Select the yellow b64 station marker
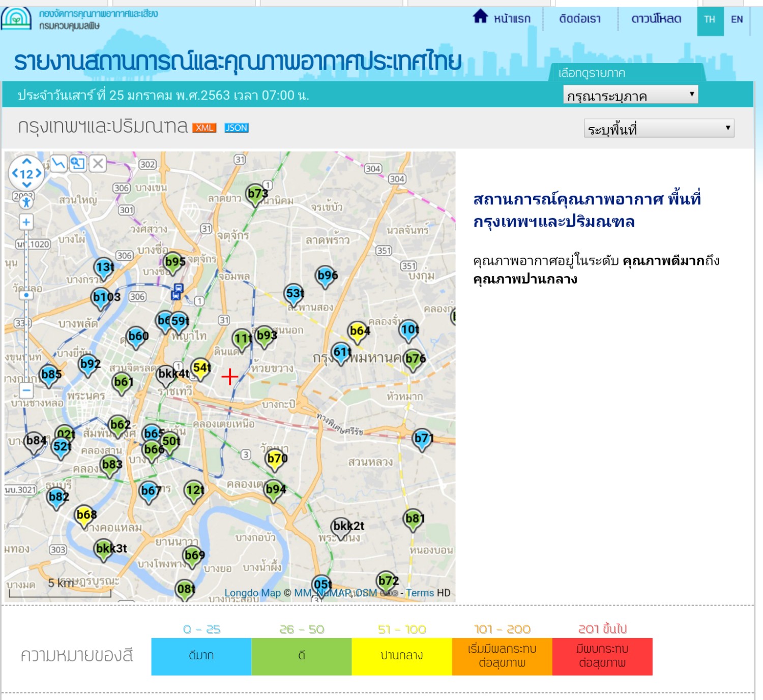Screen dimensions: 763x700 click(x=359, y=332)
